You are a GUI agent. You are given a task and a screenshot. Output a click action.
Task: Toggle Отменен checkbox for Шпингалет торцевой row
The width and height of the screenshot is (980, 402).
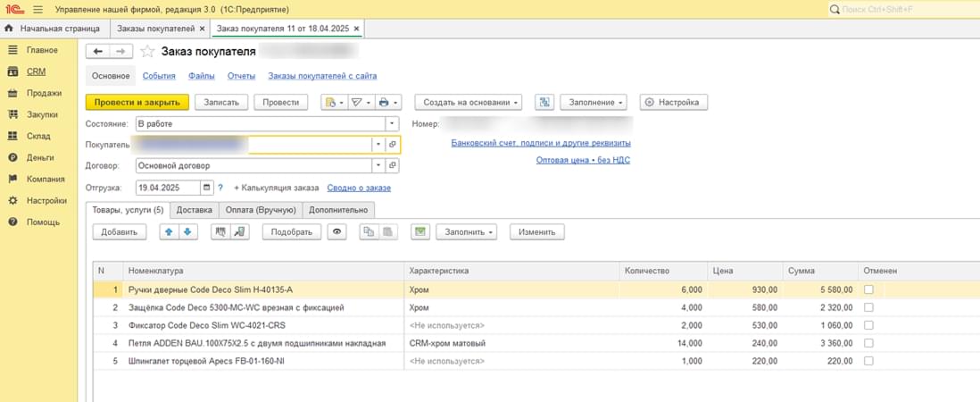point(868,361)
